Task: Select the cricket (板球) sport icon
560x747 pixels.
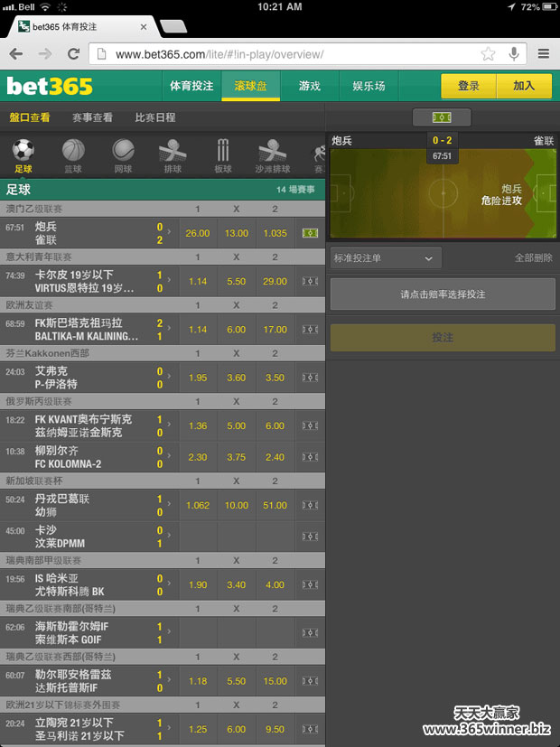Action: click(222, 155)
